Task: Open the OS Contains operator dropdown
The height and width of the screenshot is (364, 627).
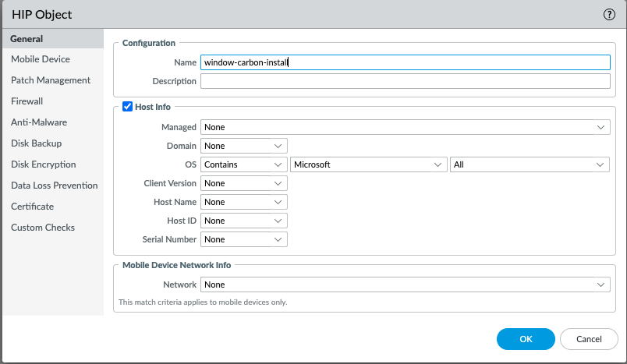Action: 244,164
